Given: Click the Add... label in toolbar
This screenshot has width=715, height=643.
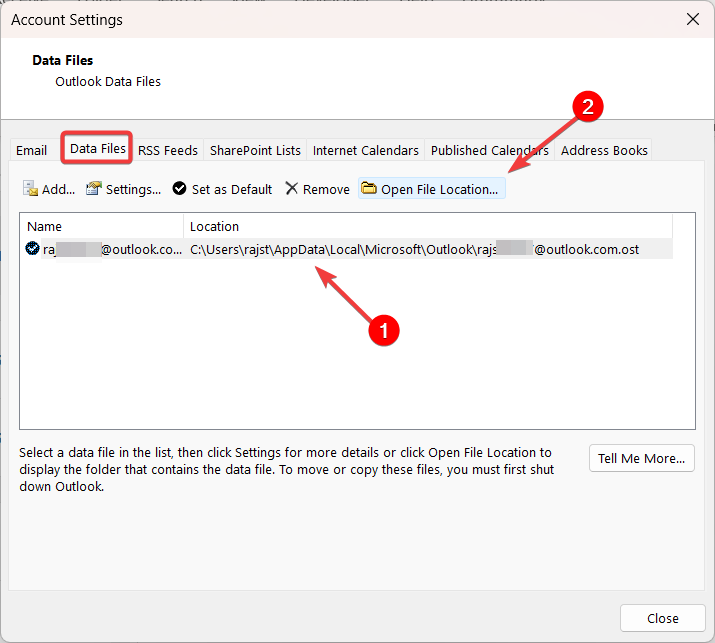Looking at the screenshot, I should 58,189.
